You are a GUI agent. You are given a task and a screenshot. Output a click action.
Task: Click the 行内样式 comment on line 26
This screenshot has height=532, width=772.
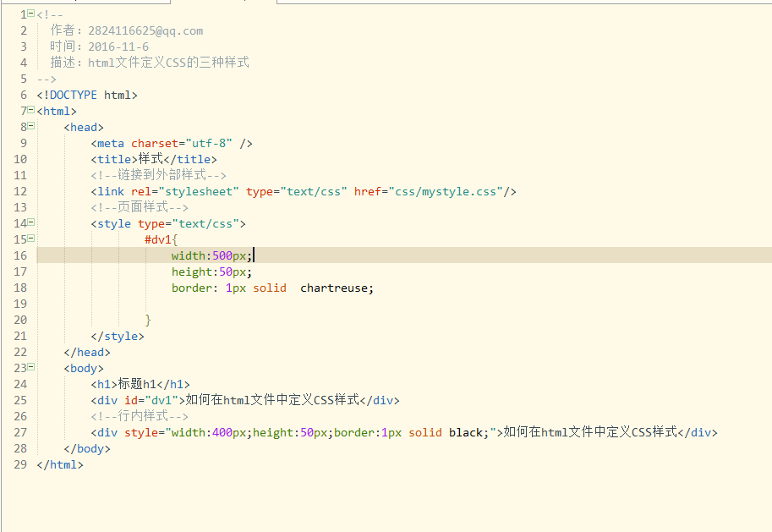click(140, 416)
